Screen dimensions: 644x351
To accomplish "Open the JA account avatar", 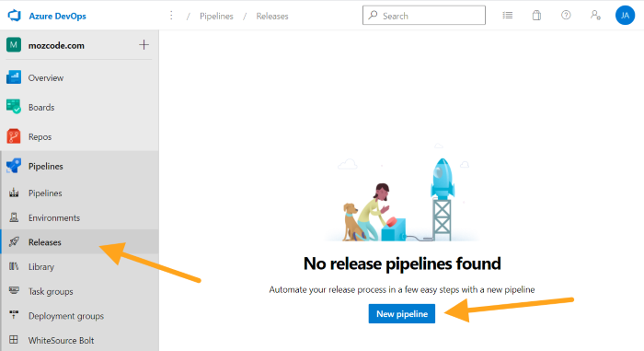I will [x=625, y=16].
